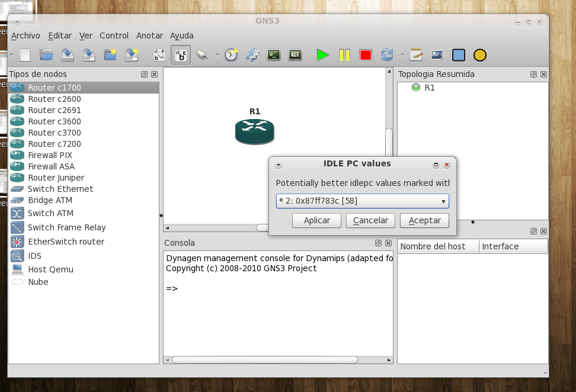Select Router c7200 node type
The image size is (576, 392).
pyautogui.click(x=84, y=144)
